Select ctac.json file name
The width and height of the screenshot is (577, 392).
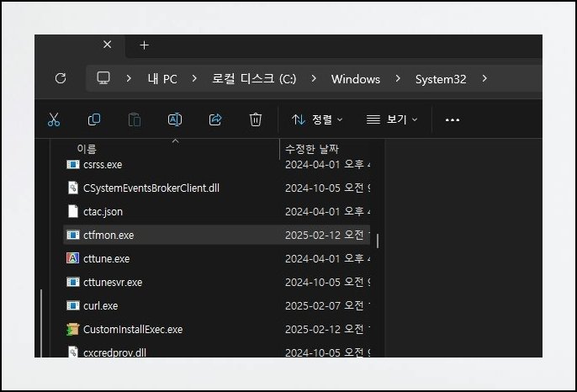tap(103, 212)
